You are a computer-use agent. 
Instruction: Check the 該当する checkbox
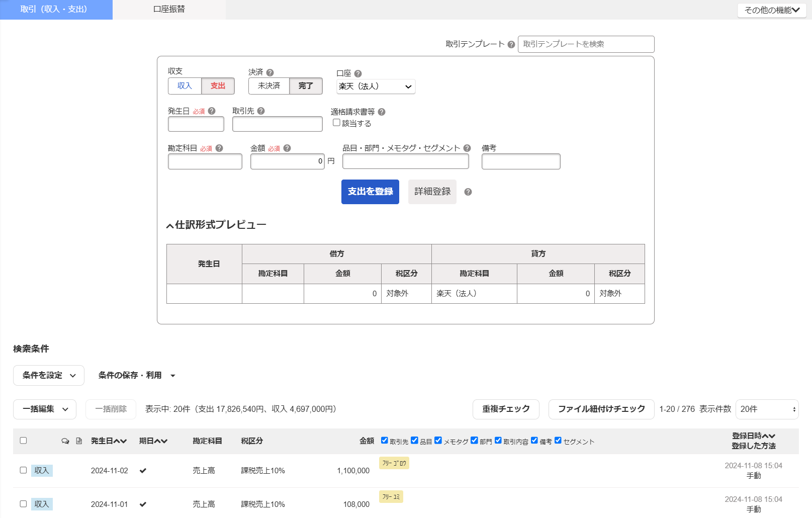coord(336,123)
